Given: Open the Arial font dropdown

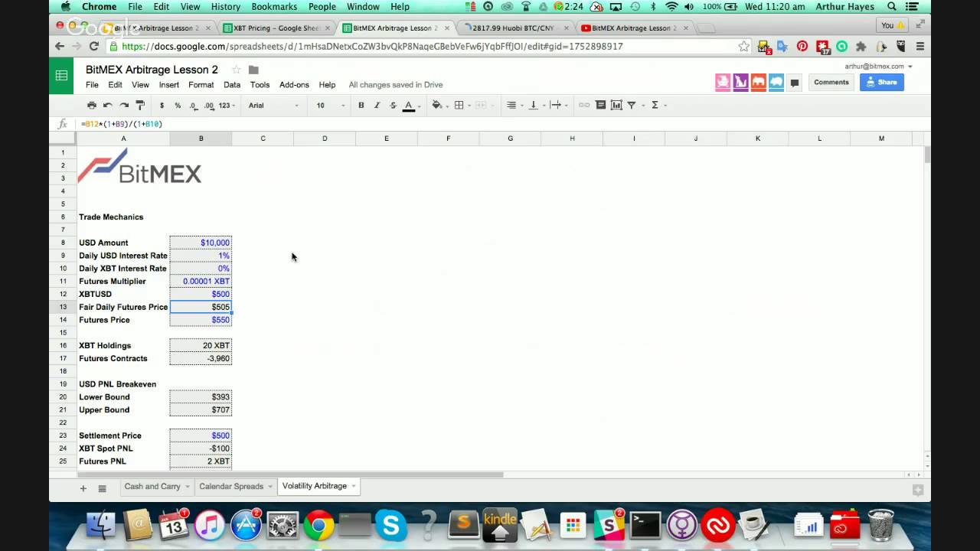Looking at the screenshot, I should click(273, 106).
